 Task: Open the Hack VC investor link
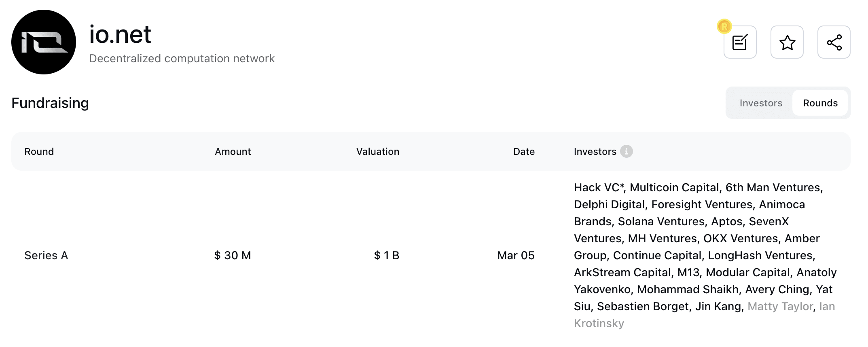click(597, 188)
